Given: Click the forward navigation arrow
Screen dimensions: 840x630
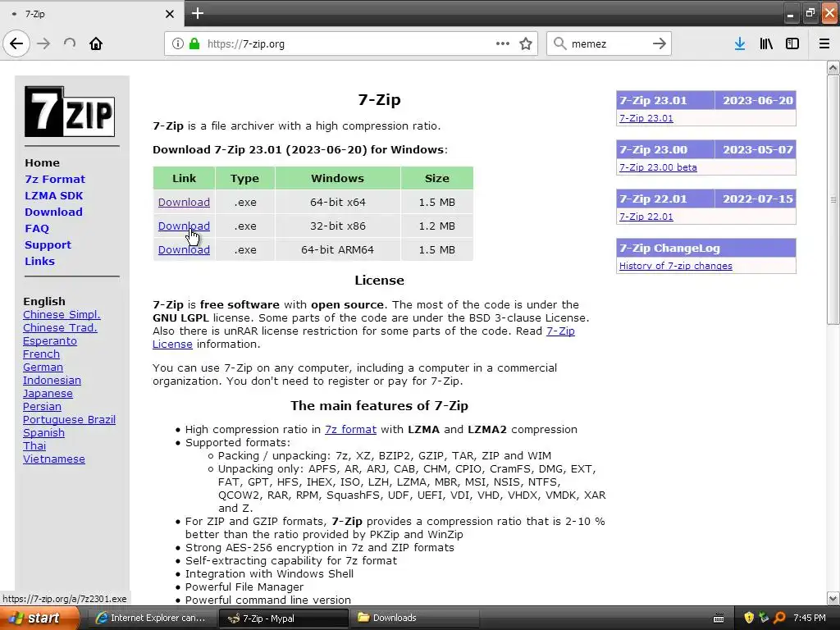Looking at the screenshot, I should pos(43,43).
